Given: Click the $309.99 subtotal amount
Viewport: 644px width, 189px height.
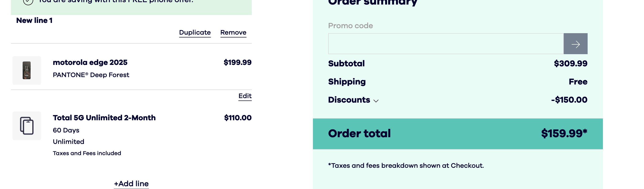Looking at the screenshot, I should click(570, 63).
